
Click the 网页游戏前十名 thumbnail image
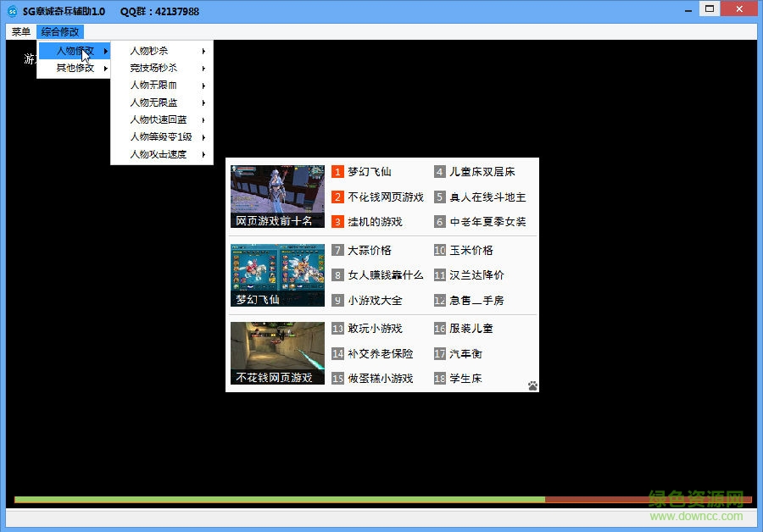pyautogui.click(x=277, y=196)
